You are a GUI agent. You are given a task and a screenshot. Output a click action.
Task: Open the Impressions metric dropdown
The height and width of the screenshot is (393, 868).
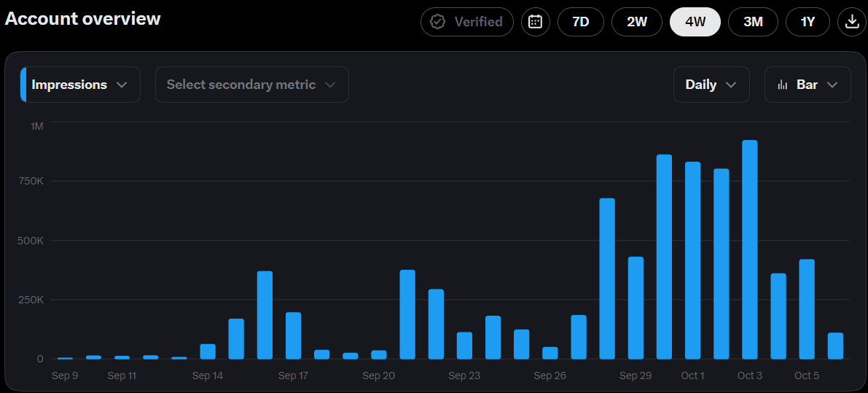(x=80, y=85)
